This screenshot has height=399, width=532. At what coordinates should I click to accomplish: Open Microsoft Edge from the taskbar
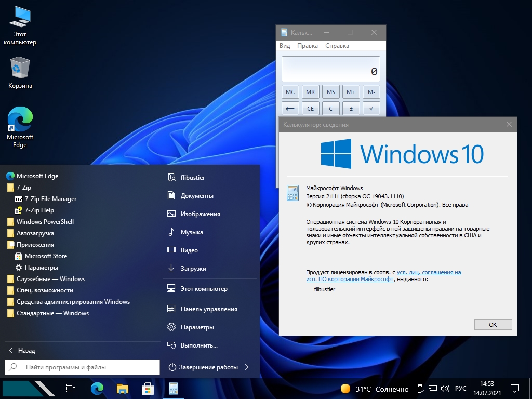pyautogui.click(x=97, y=388)
